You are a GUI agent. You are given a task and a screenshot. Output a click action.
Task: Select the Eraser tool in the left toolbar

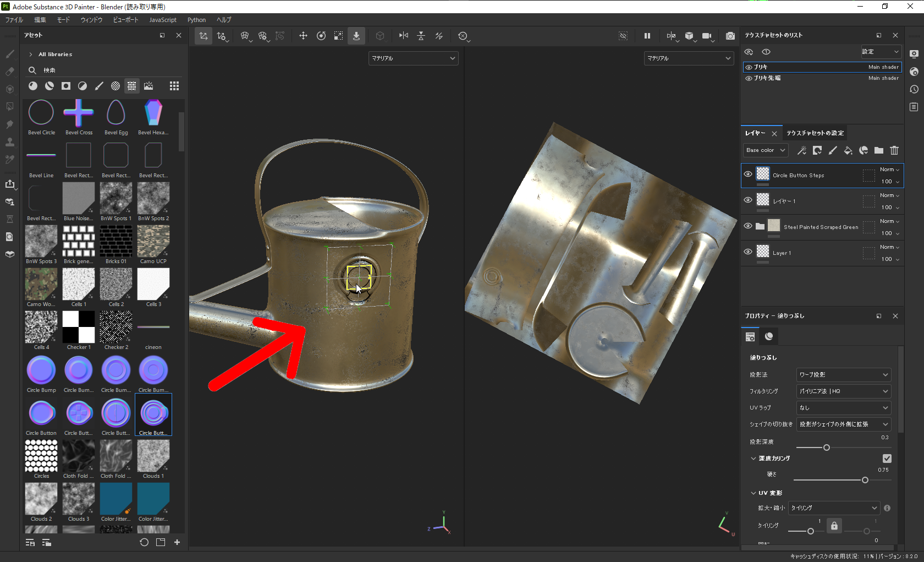point(9,72)
